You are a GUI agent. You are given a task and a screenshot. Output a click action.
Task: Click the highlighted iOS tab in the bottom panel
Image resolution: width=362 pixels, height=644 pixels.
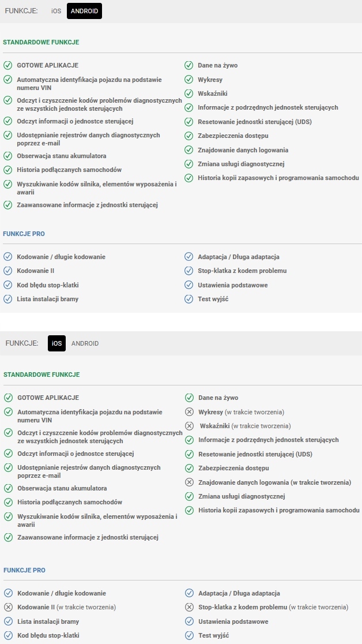[56, 343]
